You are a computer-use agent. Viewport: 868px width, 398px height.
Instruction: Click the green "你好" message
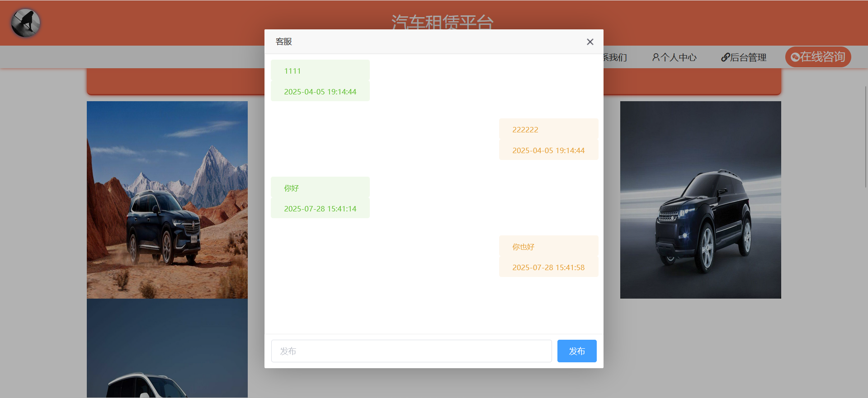(x=320, y=188)
